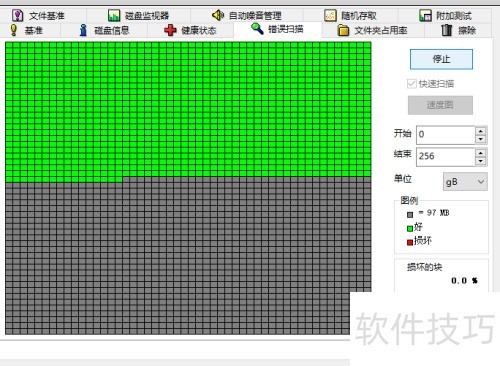Click the 文件夹占用率 folder icon
Image resolution: width=500 pixels, height=366 pixels.
click(x=343, y=30)
